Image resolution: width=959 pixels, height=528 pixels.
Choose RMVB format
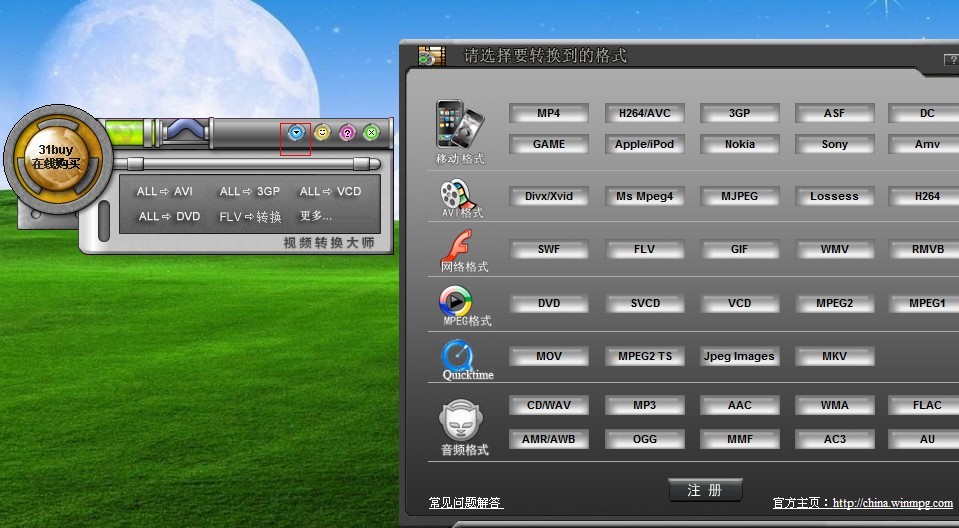click(925, 250)
